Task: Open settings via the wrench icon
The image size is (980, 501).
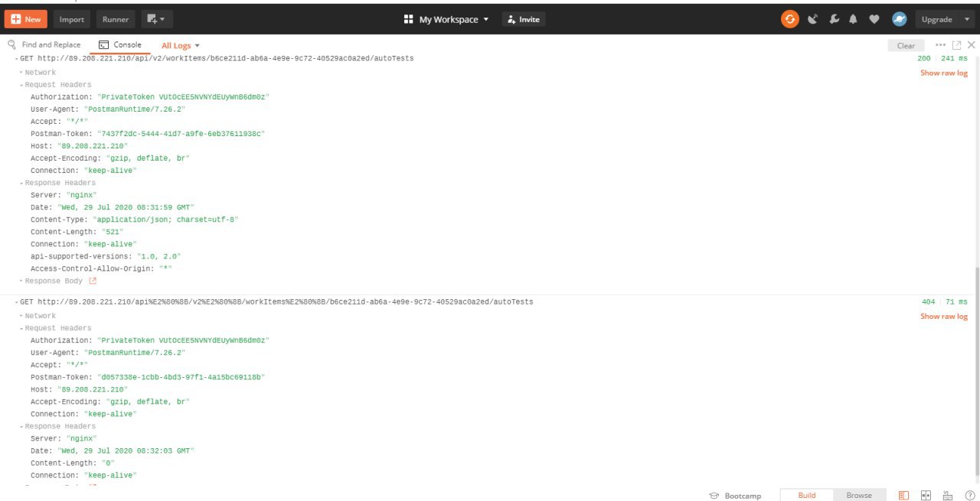Action: point(834,19)
